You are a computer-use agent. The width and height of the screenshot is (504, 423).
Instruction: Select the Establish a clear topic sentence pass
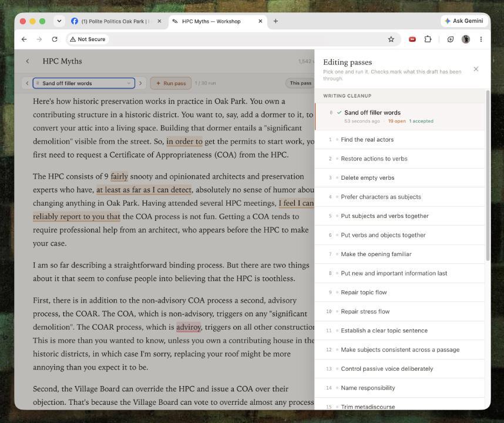[399, 330]
